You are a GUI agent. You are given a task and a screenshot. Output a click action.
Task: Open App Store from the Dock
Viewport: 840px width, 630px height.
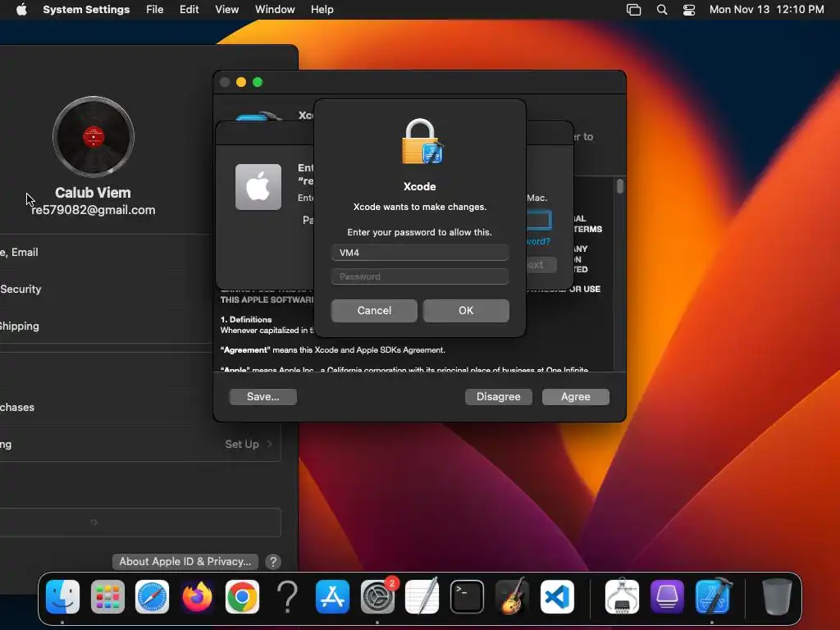(x=332, y=596)
